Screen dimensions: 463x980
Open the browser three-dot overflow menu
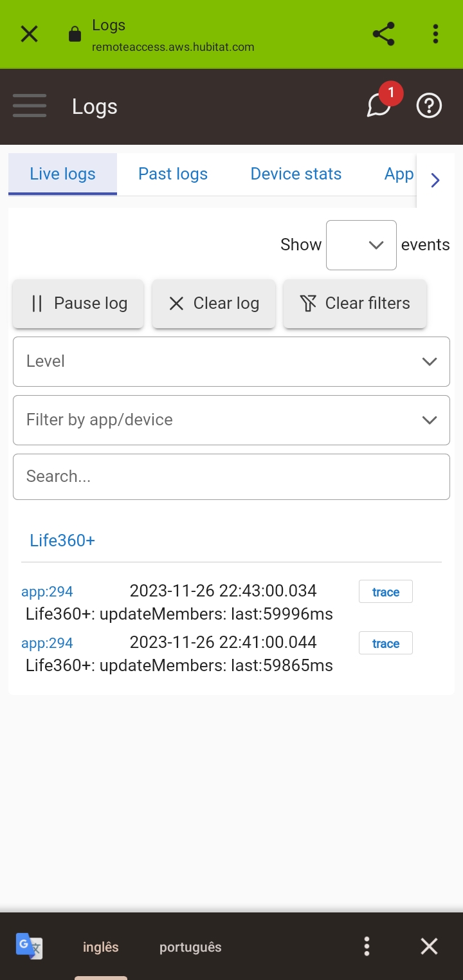(x=435, y=34)
